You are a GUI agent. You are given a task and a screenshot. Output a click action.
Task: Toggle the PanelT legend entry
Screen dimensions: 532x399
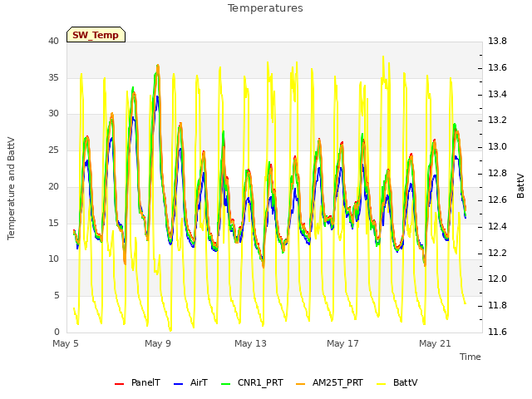coord(137,382)
